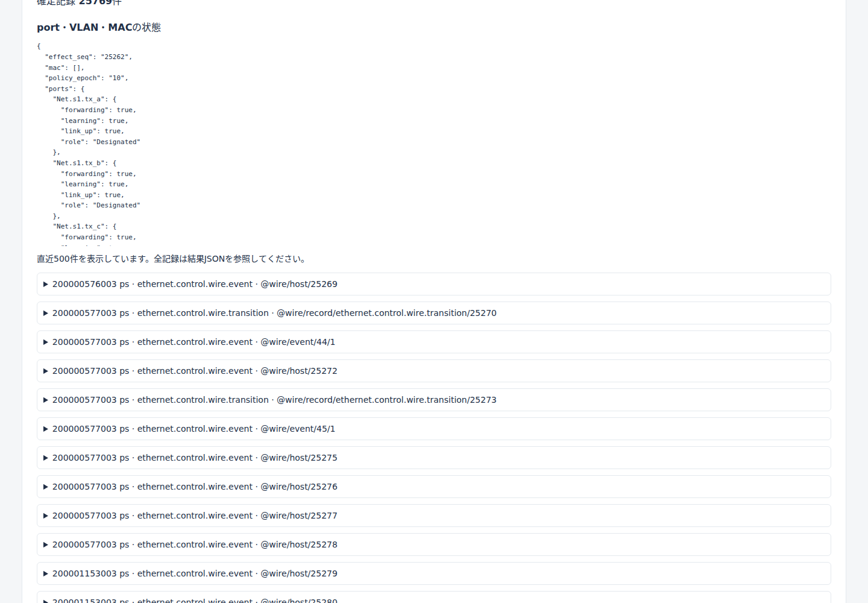Click the "learning" line under Net.s1.tx_a
This screenshot has height=603, width=868.
point(95,121)
